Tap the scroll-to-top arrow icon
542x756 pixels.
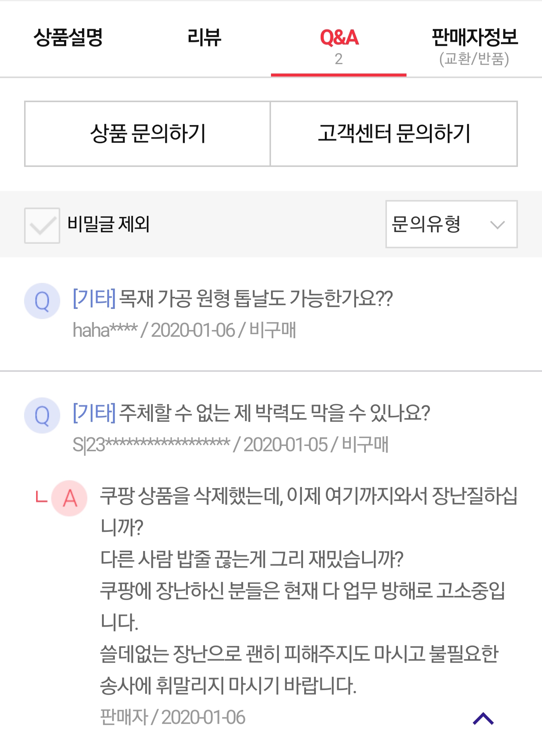click(x=483, y=719)
